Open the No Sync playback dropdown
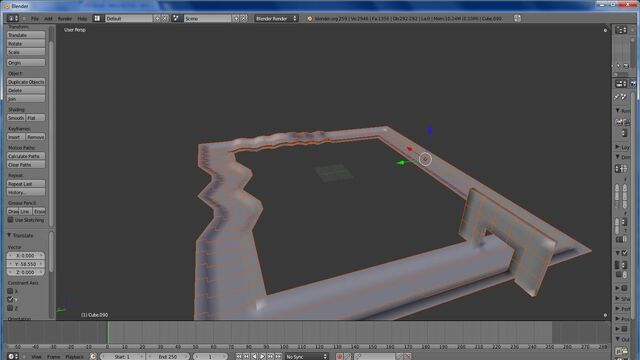 306,357
